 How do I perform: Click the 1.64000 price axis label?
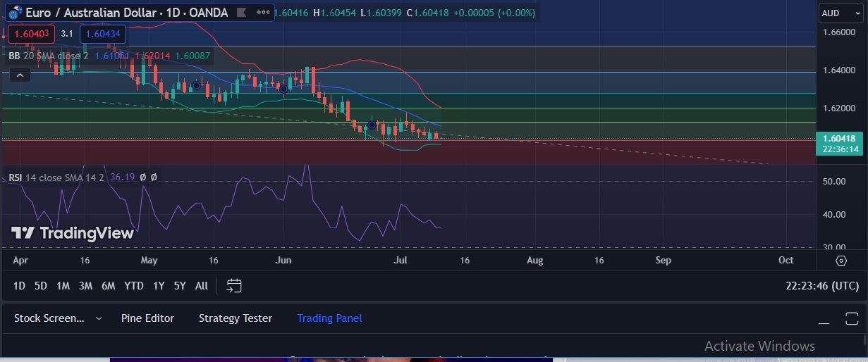[840, 70]
